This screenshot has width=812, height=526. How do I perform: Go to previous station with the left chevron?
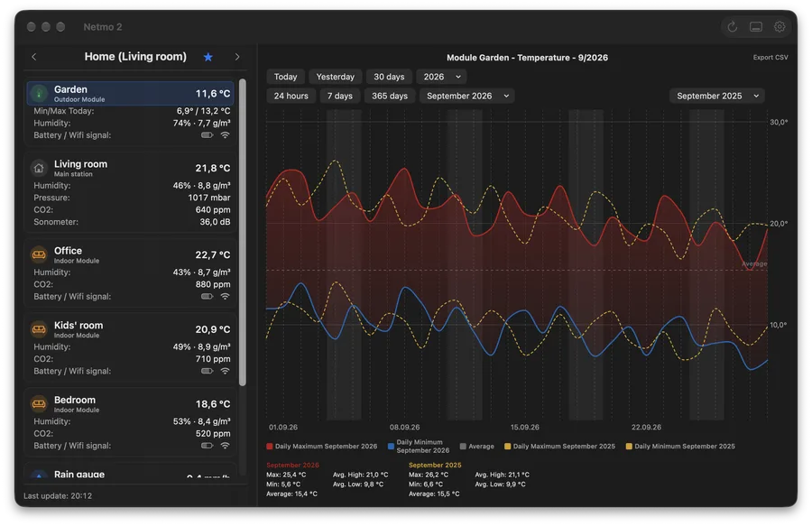click(34, 57)
